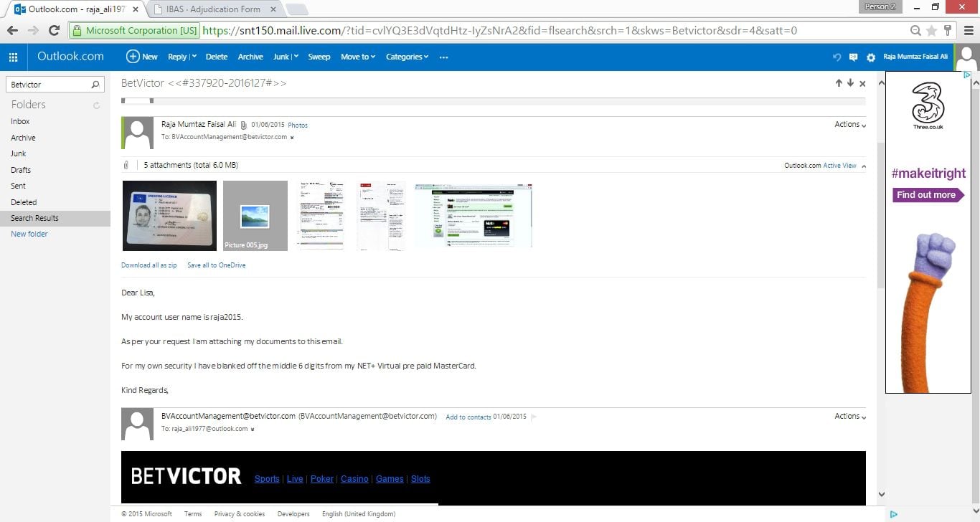Select the Outlook.com browser tab
Screen dimensions: 980x522
click(x=77, y=9)
